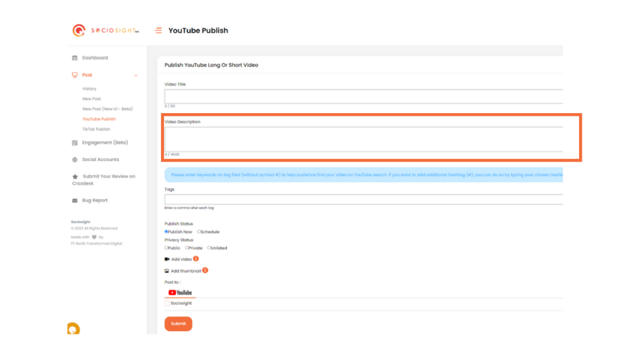The width and height of the screenshot is (644, 362).
Task: Check the Sociosight account checkbox
Action: (167, 304)
